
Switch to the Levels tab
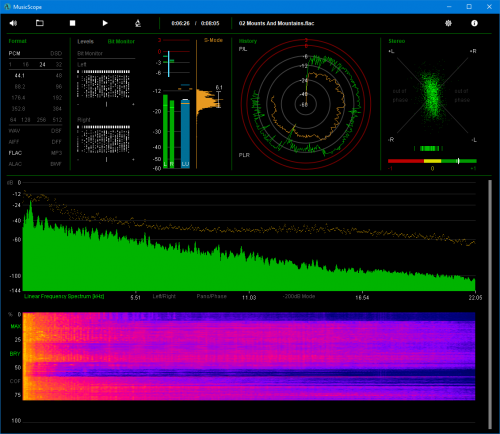tap(85, 41)
